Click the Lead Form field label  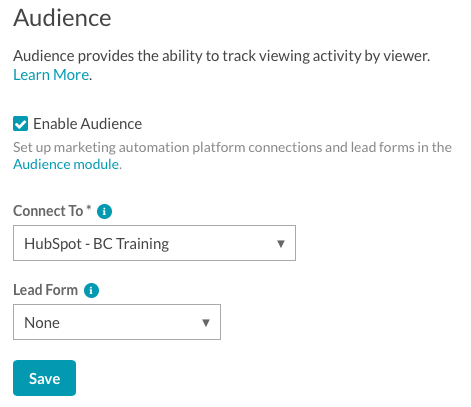pos(45,290)
